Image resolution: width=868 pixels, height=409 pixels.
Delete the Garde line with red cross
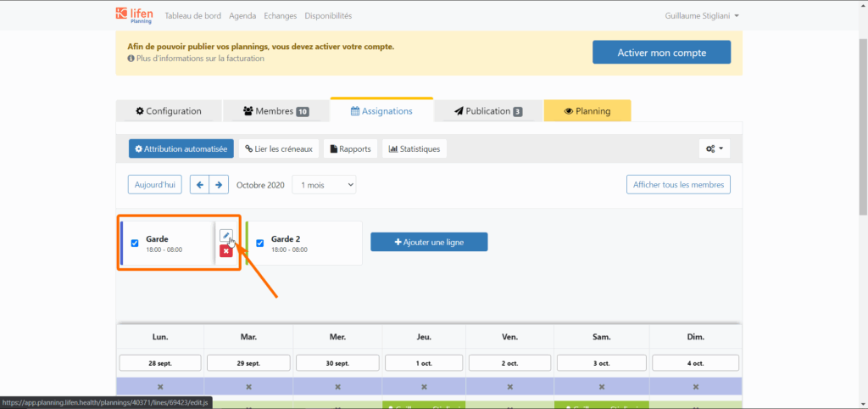point(225,251)
